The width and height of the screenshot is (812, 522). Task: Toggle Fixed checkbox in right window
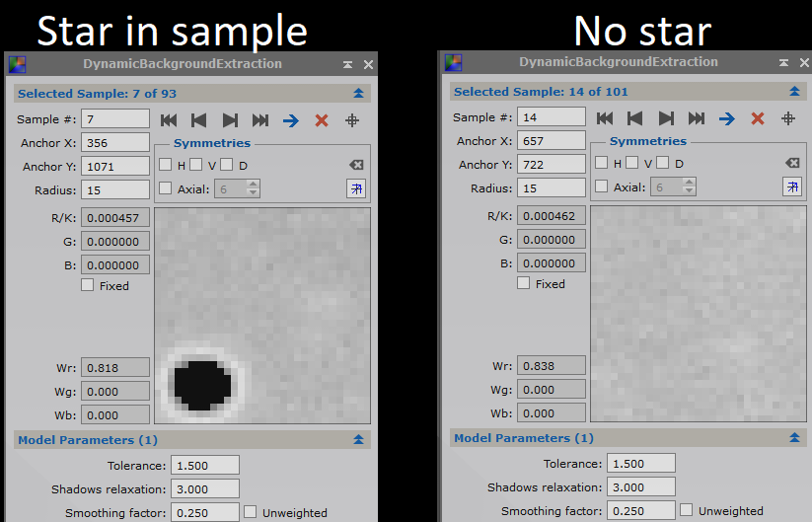point(524,283)
